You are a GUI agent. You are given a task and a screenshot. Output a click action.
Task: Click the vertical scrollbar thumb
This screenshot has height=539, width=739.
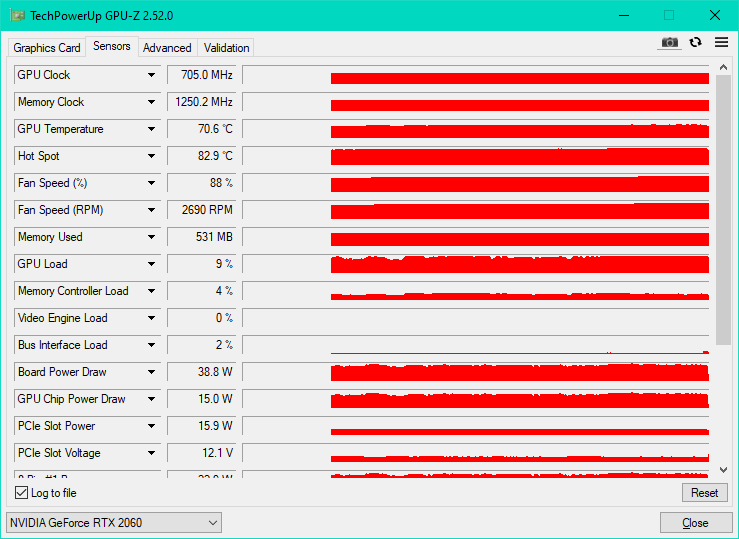[x=723, y=209]
